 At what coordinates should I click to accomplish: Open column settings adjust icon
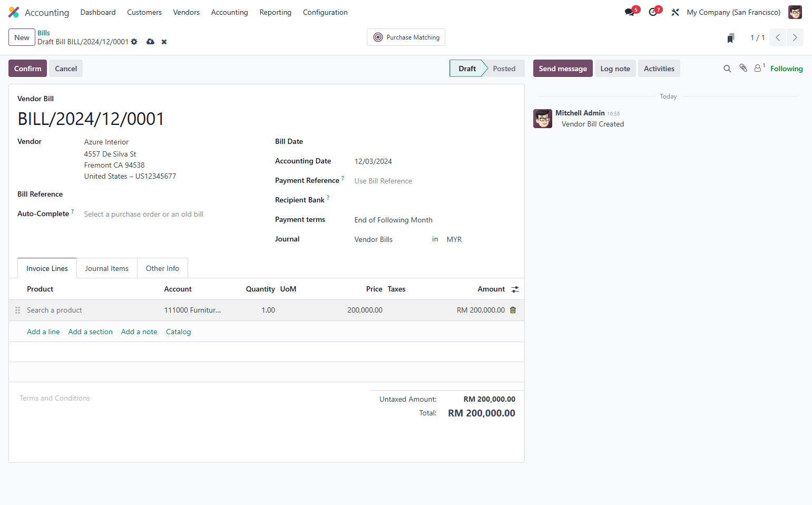coord(515,289)
